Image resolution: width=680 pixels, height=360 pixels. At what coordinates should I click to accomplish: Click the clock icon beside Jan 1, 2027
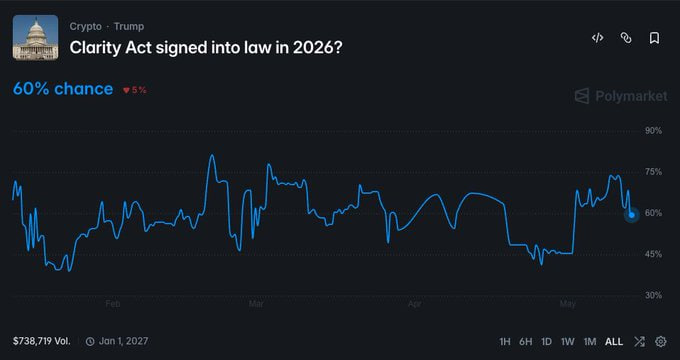coord(90,341)
